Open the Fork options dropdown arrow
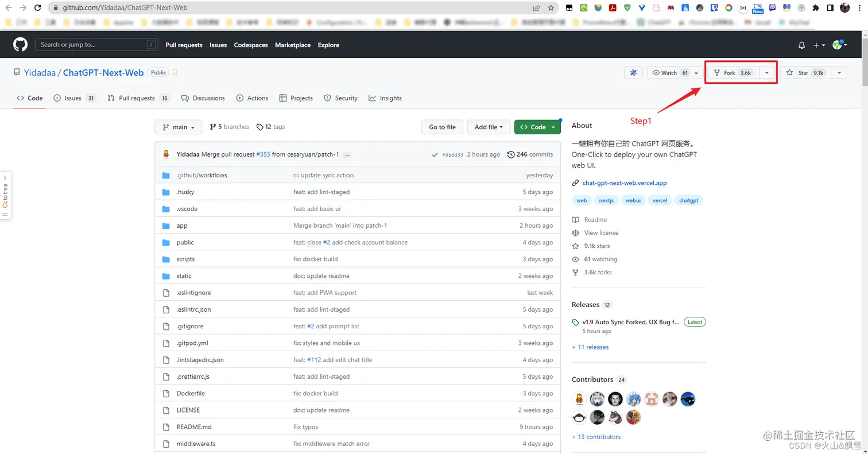868x454 pixels. coord(767,73)
